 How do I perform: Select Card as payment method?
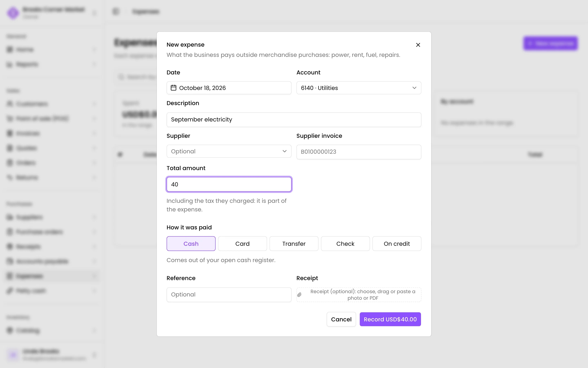(242, 244)
